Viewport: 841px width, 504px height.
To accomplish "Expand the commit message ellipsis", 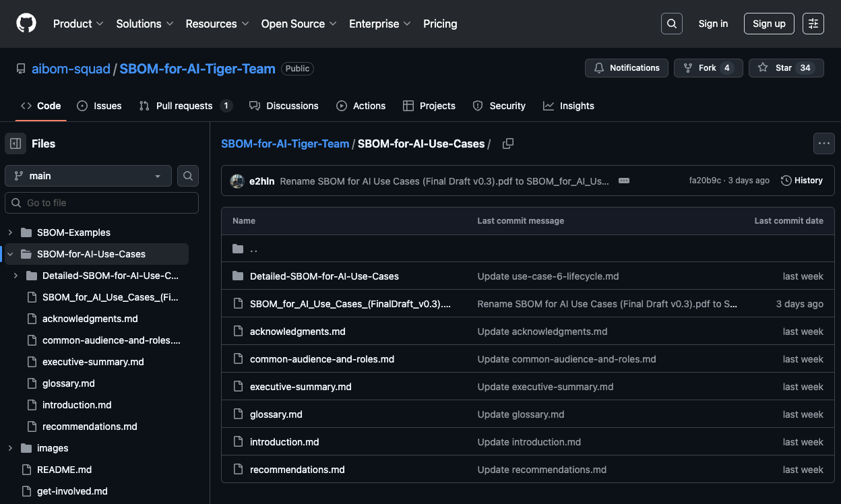I will [x=624, y=181].
